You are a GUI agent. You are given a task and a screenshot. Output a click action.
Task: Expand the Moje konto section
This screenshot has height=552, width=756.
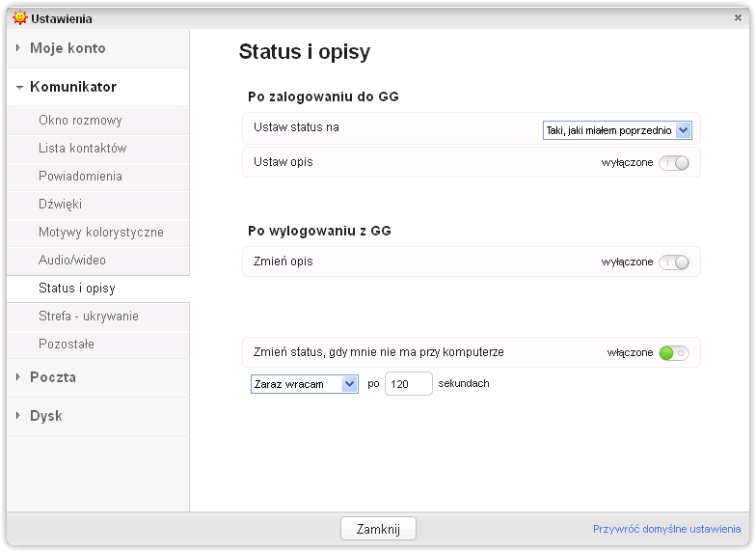point(98,48)
